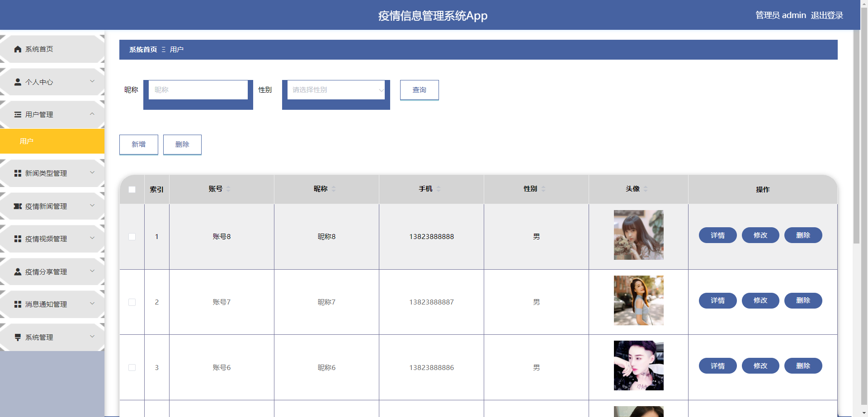This screenshot has width=868, height=417.
Task: Expand the 消息通知管理 chevron
Action: point(92,304)
